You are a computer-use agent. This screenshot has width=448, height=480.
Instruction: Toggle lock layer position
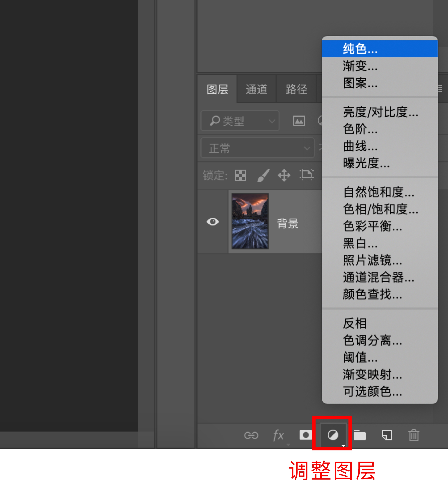pos(284,175)
